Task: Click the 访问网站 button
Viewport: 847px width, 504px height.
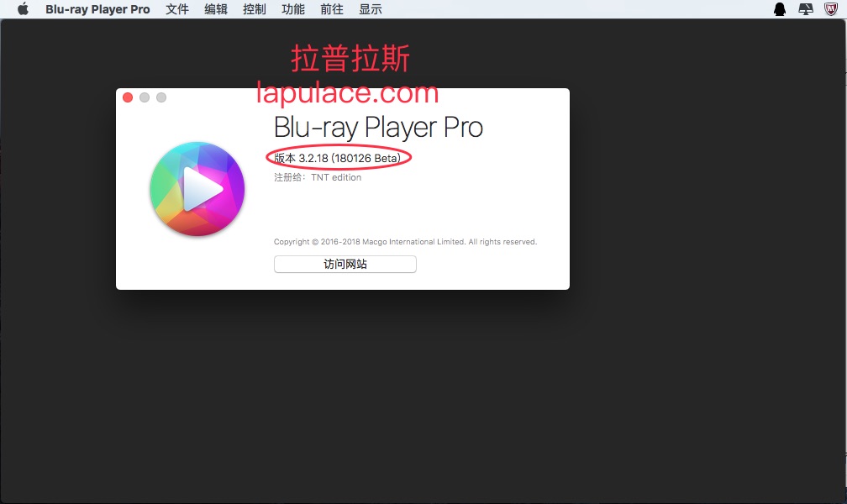Action: [x=345, y=264]
